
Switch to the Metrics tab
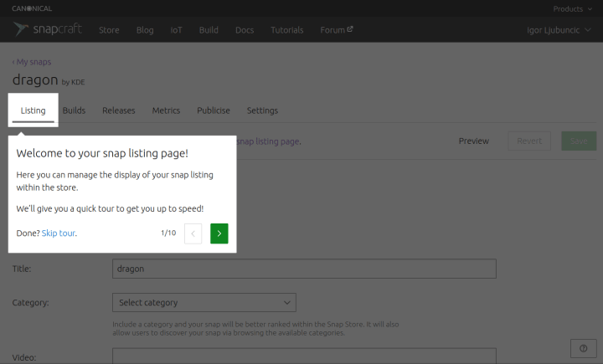(x=166, y=110)
